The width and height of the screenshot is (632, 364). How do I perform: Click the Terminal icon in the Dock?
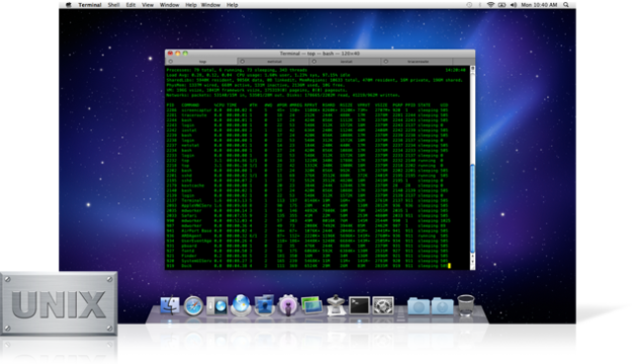coord(359,305)
